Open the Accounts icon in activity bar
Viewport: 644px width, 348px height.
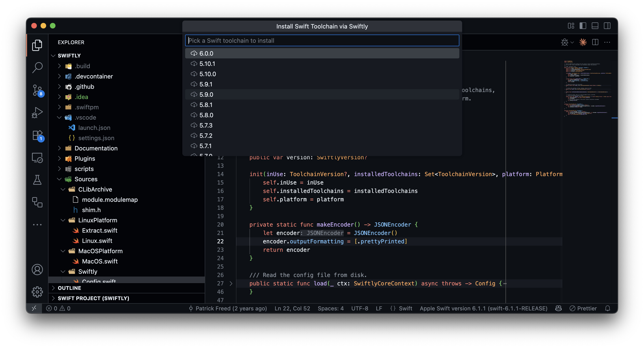(37, 269)
